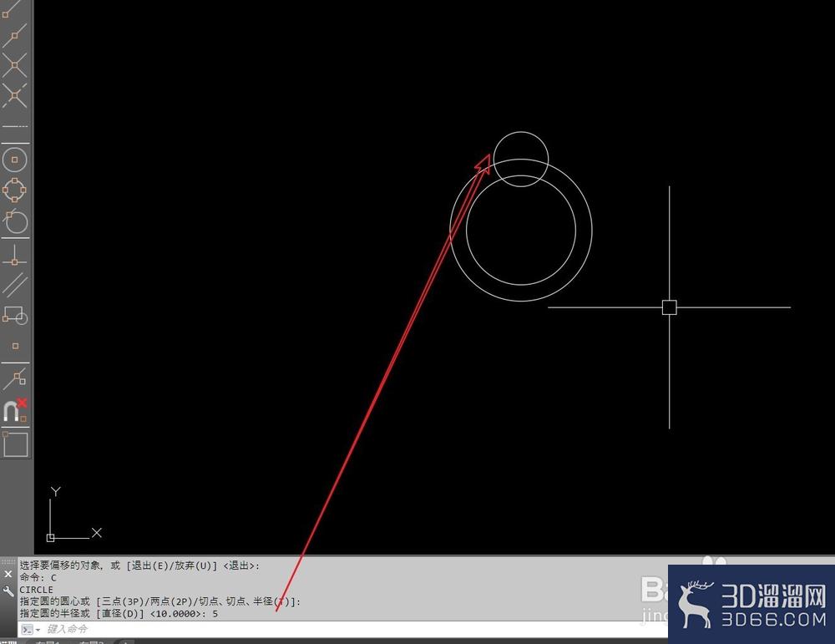The image size is (835, 644).
Task: Select the Quadrant object snap icon
Action: point(14,190)
